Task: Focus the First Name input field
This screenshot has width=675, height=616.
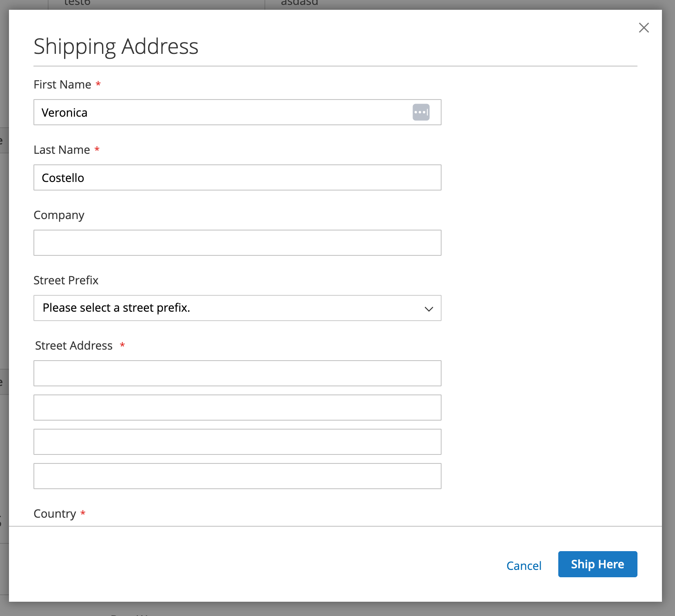Action: pyautogui.click(x=237, y=112)
